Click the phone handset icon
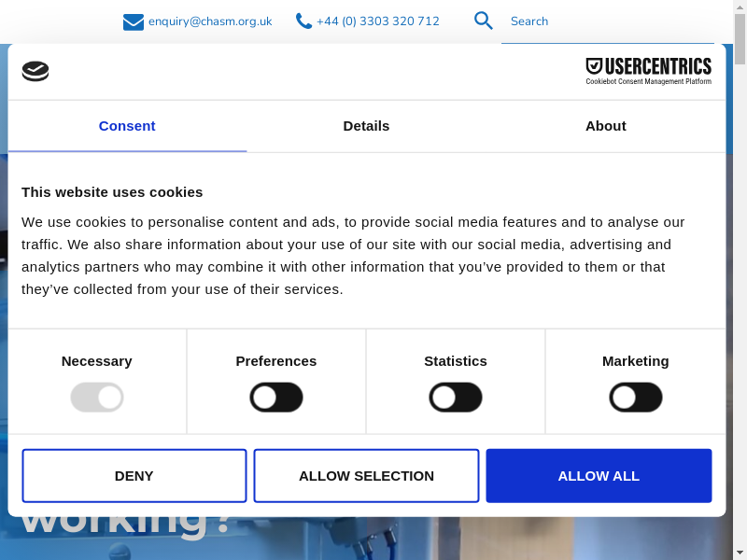The height and width of the screenshot is (560, 747). coord(303,21)
